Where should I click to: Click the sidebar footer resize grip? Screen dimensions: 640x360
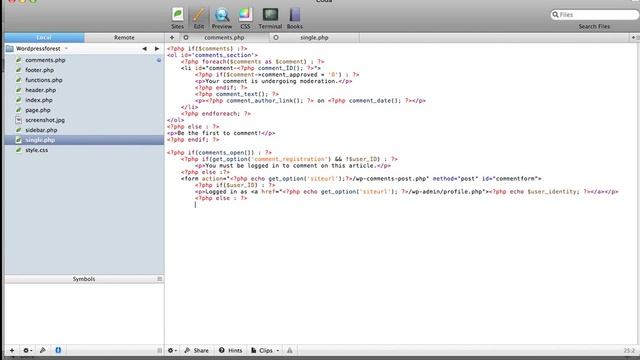click(160, 350)
